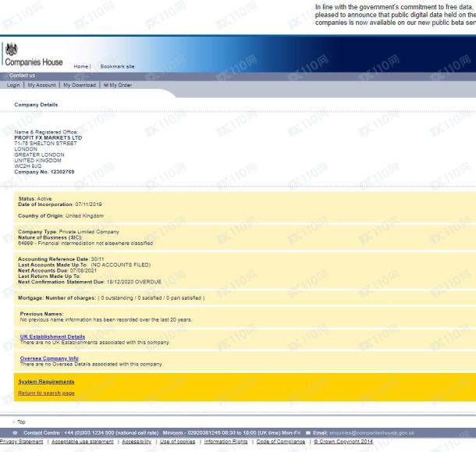Screen dimensions: 476x452
Task: Open Information Rights link
Action: (226, 442)
